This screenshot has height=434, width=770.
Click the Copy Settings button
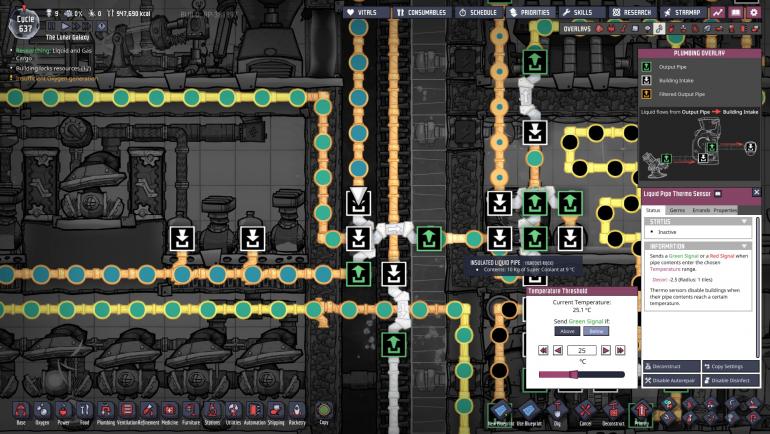tap(730, 366)
